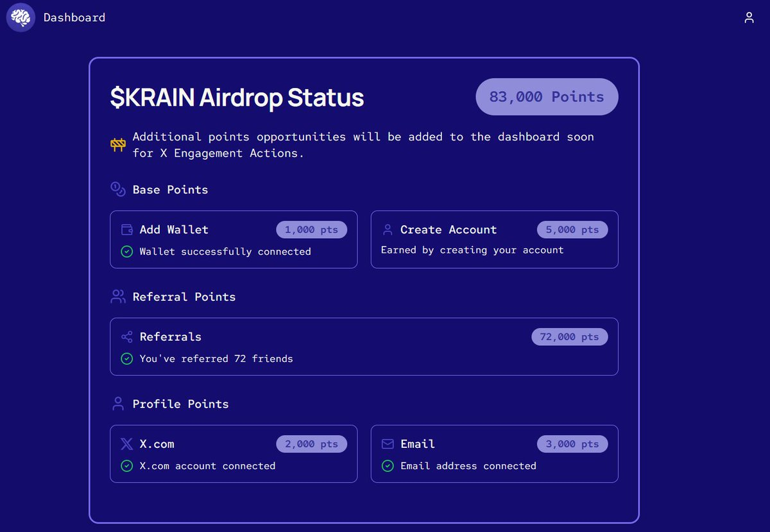Click the 83,000 Points badge
Screen dimensions: 770x532
[x=547, y=97]
